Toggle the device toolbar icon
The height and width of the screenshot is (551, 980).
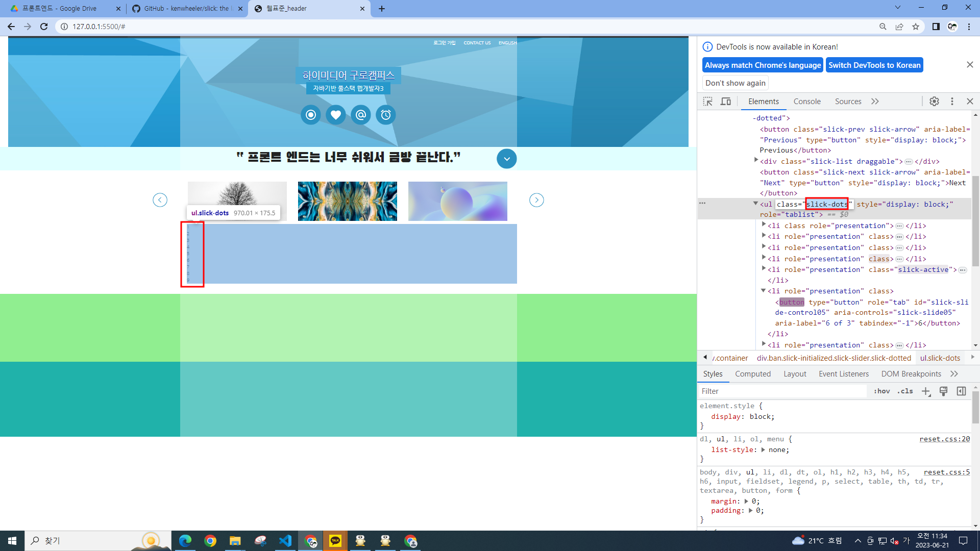click(725, 102)
